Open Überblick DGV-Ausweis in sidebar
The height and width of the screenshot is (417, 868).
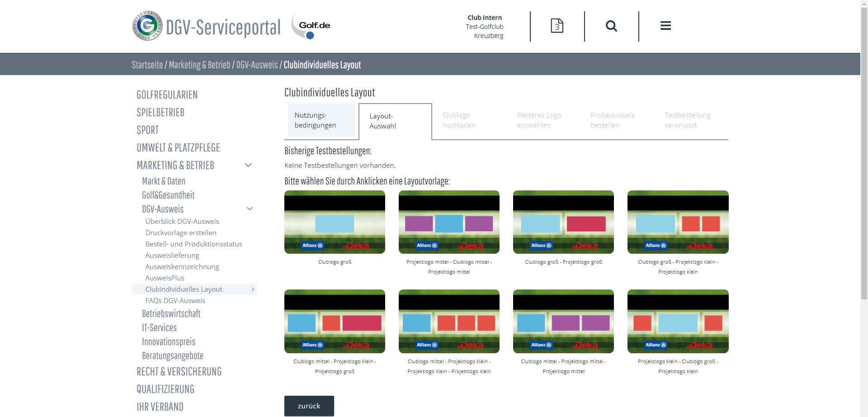point(182,222)
